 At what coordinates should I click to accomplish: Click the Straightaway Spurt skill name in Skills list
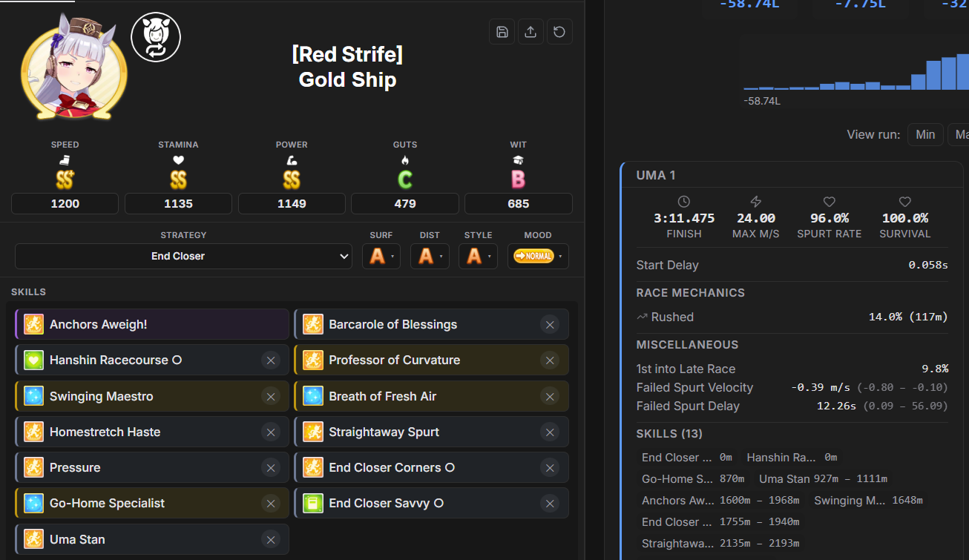[x=384, y=432]
